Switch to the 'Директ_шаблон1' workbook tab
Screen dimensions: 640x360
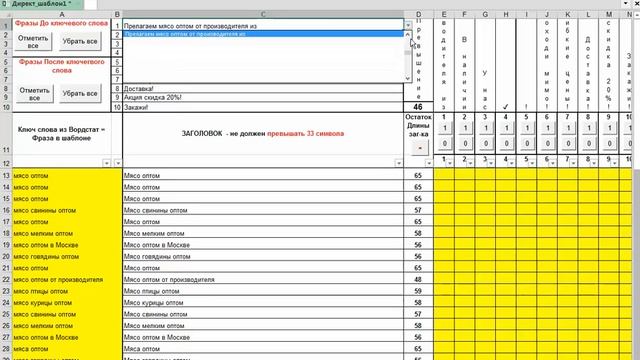(x=41, y=4)
